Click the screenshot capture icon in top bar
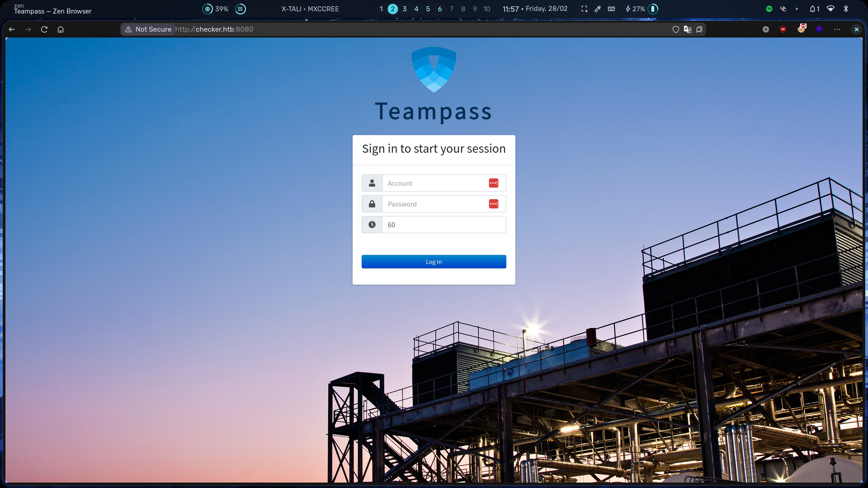This screenshot has height=488, width=868. 585,9
